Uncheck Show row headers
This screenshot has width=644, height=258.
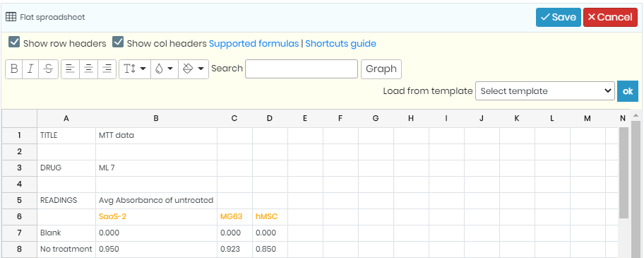14,42
